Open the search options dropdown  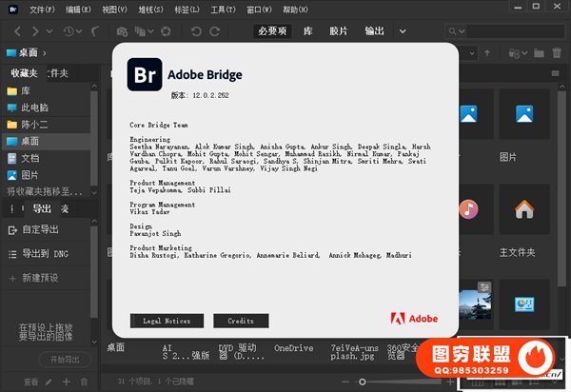click(457, 31)
